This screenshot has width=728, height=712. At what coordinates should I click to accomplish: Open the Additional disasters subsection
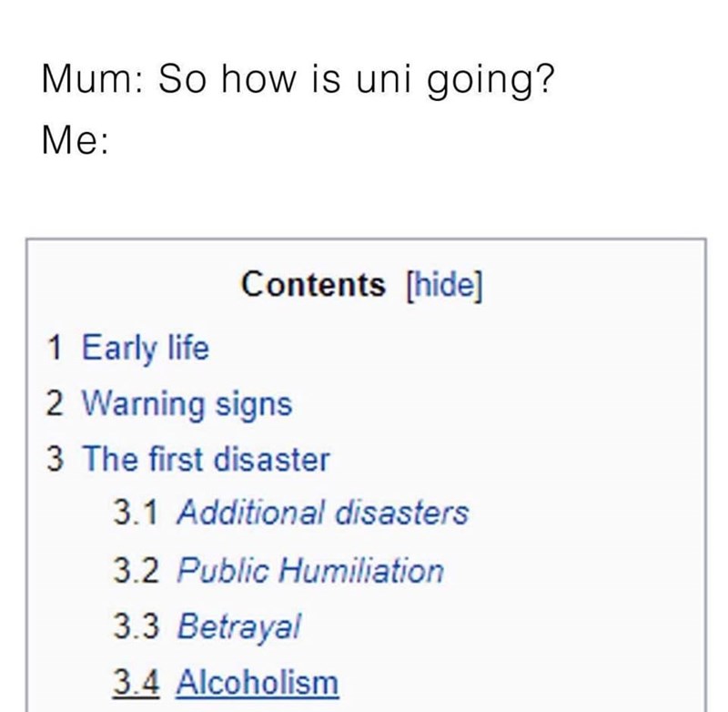(322, 514)
